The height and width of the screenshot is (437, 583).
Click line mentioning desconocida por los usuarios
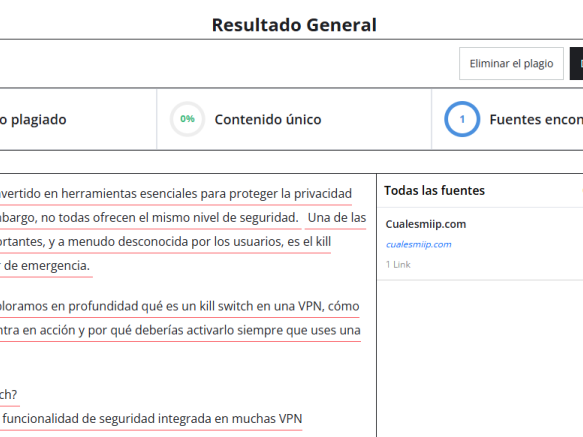pyautogui.click(x=165, y=242)
